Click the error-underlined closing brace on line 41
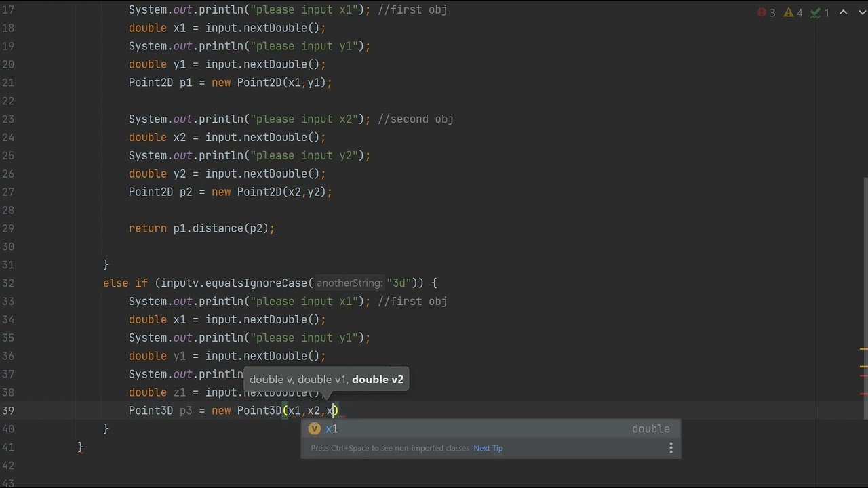Viewport: 868px width, 488px height. pos(80,447)
